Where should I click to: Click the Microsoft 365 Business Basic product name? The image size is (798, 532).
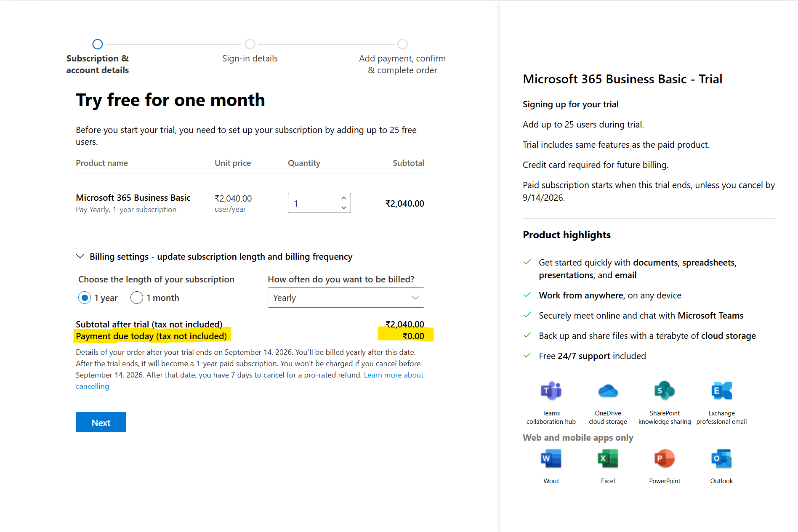(x=133, y=198)
